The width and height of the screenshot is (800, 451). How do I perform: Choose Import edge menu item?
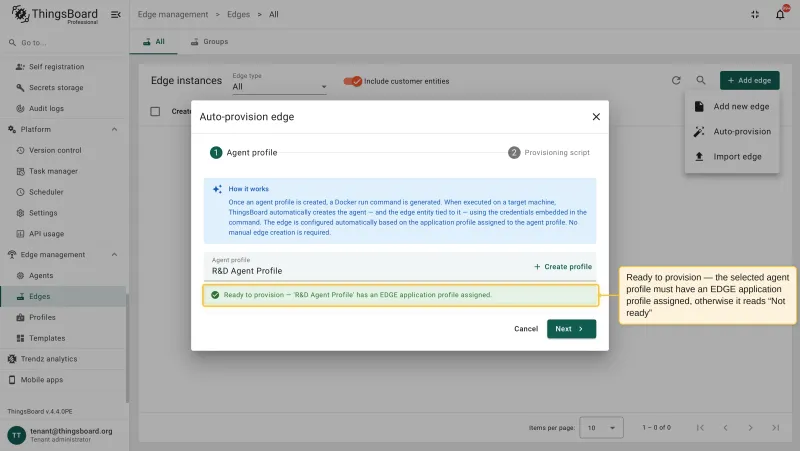(x=732, y=157)
